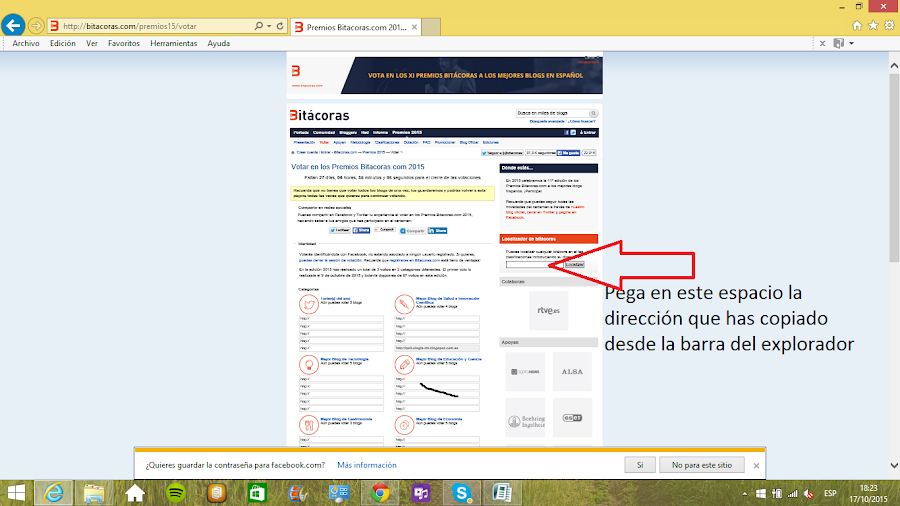Click the ALSA sponsor logo
The image size is (900, 506).
pos(572,372)
